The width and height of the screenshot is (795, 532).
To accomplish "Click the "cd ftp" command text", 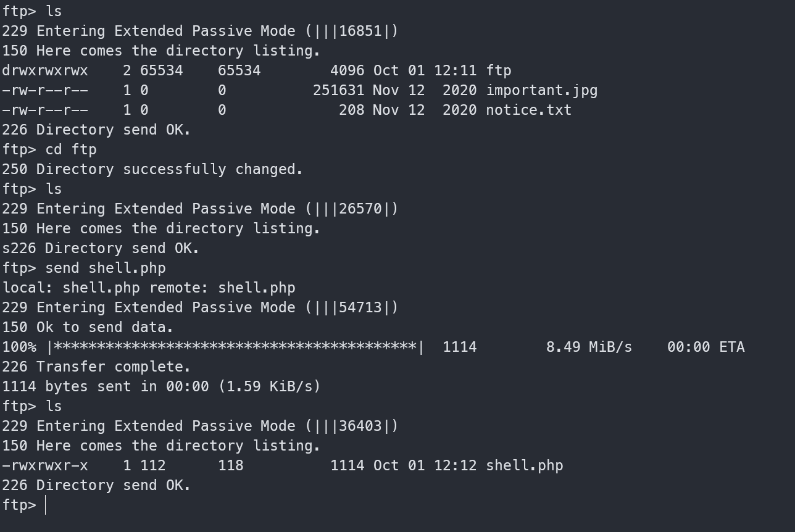I will click(x=71, y=149).
